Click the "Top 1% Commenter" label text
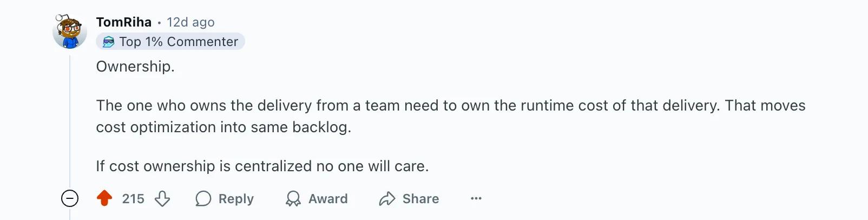 pyautogui.click(x=179, y=42)
